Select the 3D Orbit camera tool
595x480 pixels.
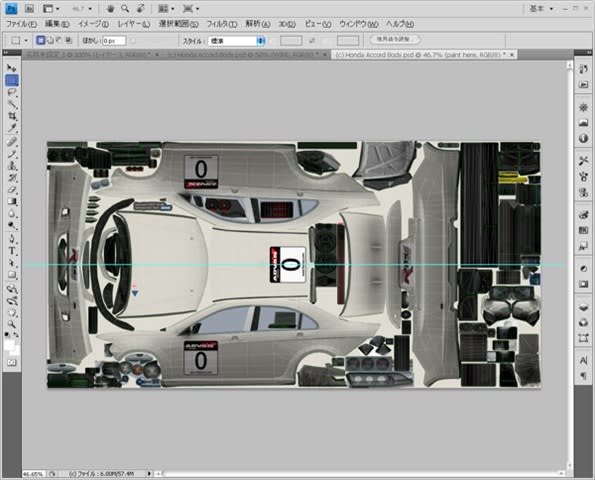(12, 301)
